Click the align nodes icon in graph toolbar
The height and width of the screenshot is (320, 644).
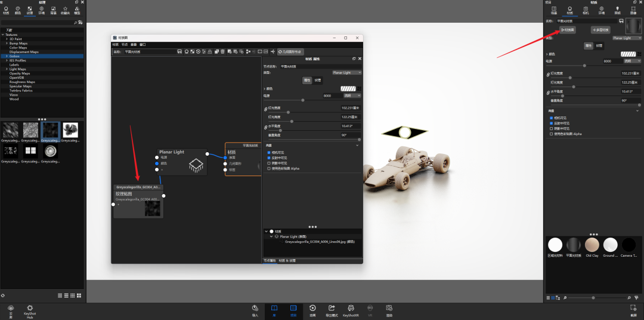[x=248, y=51]
